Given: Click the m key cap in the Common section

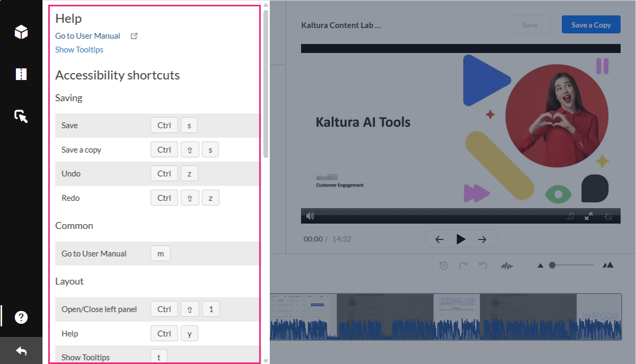Looking at the screenshot, I should (x=161, y=253).
